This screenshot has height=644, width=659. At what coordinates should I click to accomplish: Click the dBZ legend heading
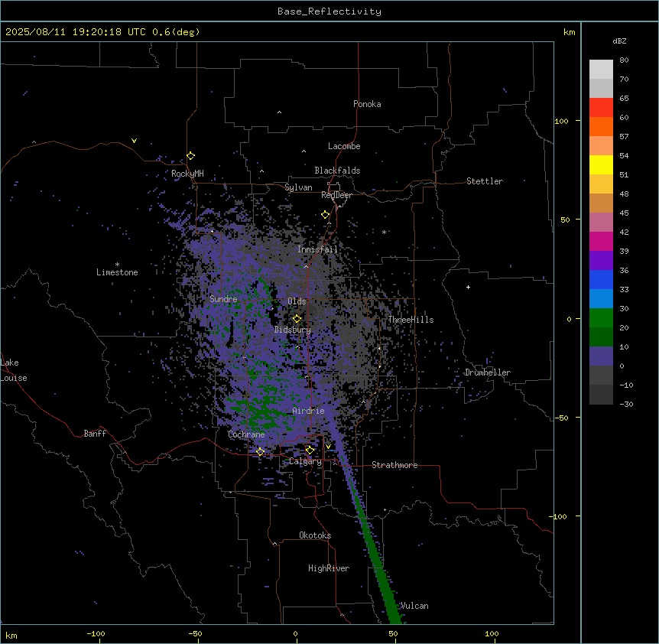coord(619,41)
